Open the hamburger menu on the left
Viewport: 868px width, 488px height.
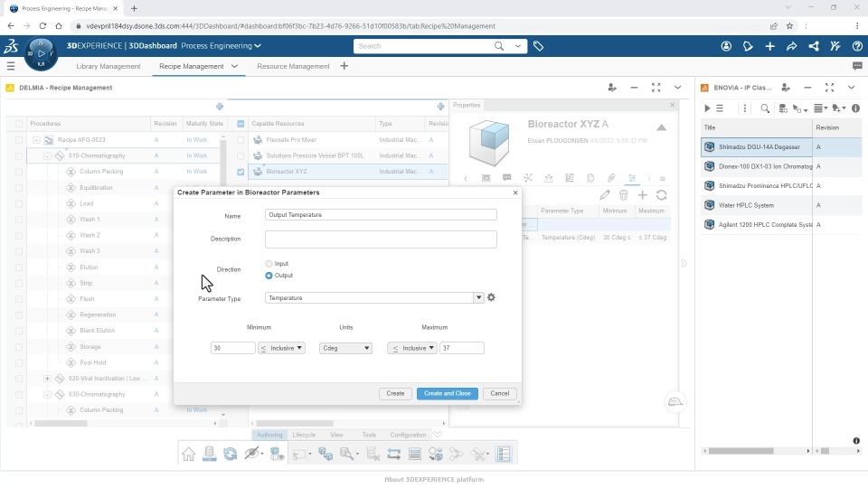pos(11,66)
